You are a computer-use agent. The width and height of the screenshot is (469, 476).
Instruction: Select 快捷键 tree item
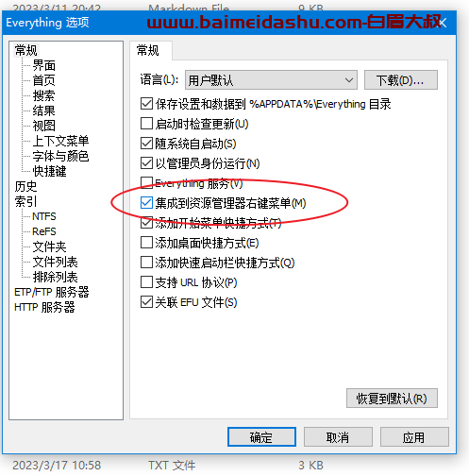(x=50, y=171)
